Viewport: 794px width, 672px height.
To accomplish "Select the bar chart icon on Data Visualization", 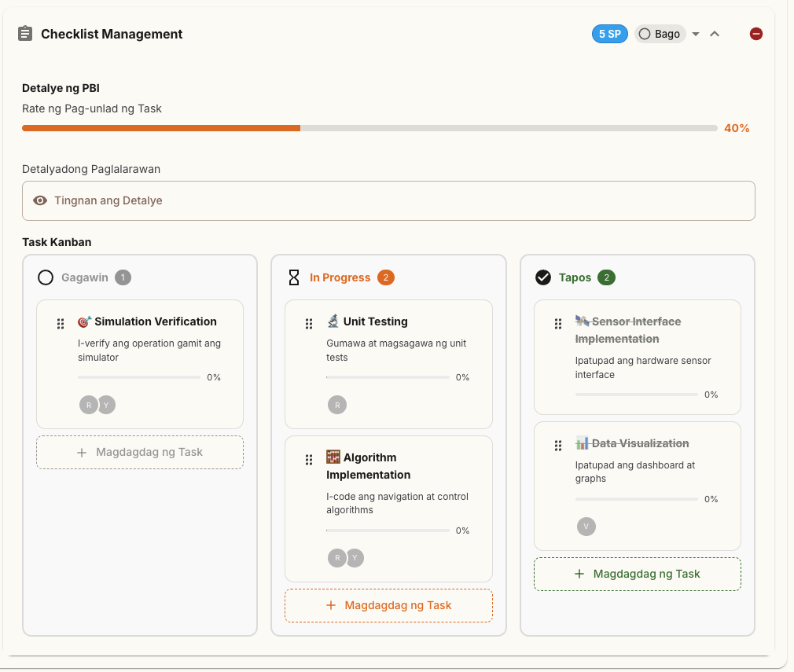I will pyautogui.click(x=580, y=442).
